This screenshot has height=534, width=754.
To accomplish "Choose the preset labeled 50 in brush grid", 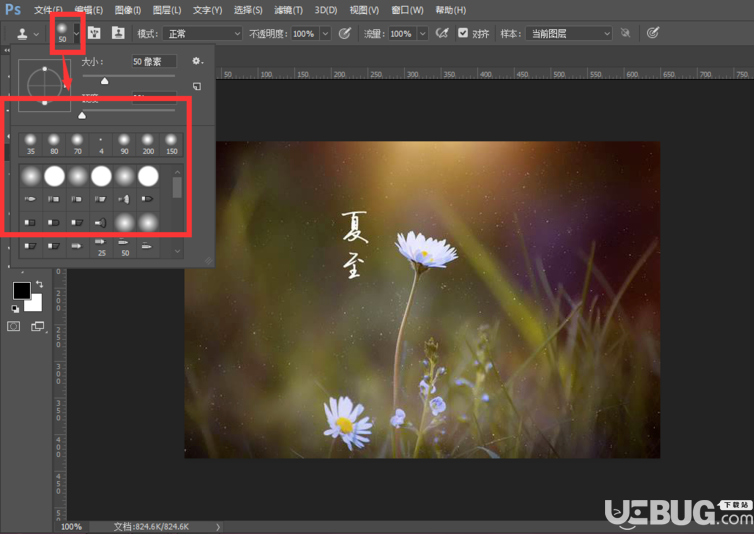I will coord(125,247).
